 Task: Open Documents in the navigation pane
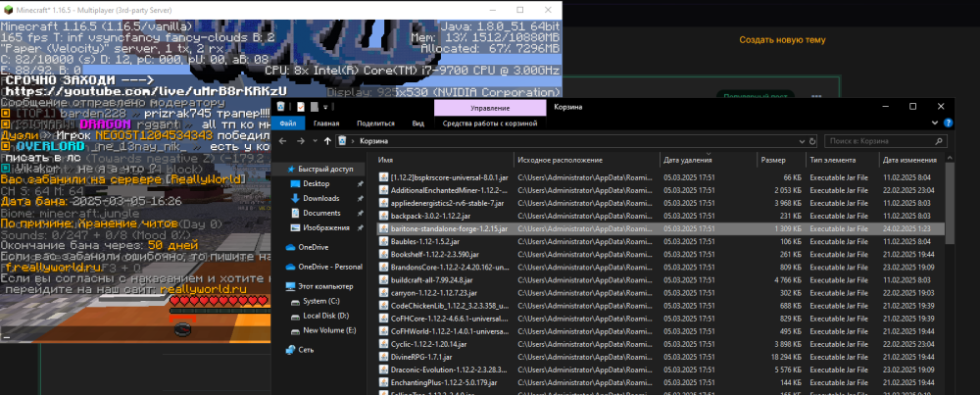pyautogui.click(x=321, y=213)
